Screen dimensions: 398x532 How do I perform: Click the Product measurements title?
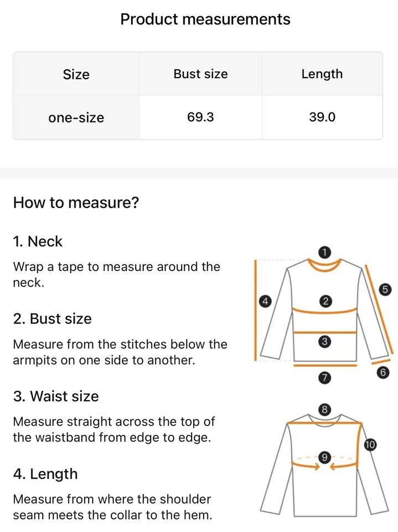[205, 19]
